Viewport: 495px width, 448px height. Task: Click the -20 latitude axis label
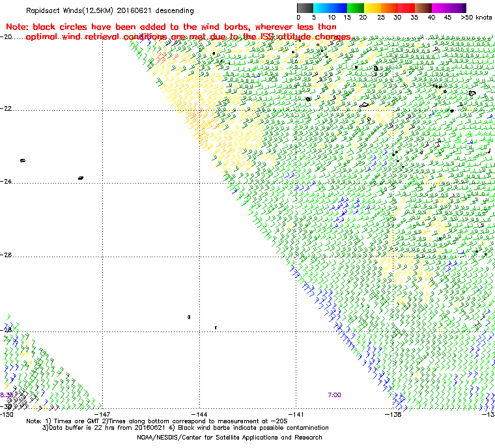point(6,36)
